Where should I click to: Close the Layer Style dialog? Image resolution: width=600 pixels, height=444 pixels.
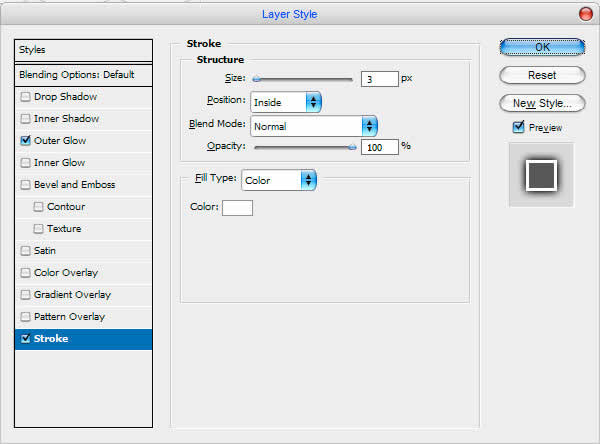pyautogui.click(x=585, y=14)
